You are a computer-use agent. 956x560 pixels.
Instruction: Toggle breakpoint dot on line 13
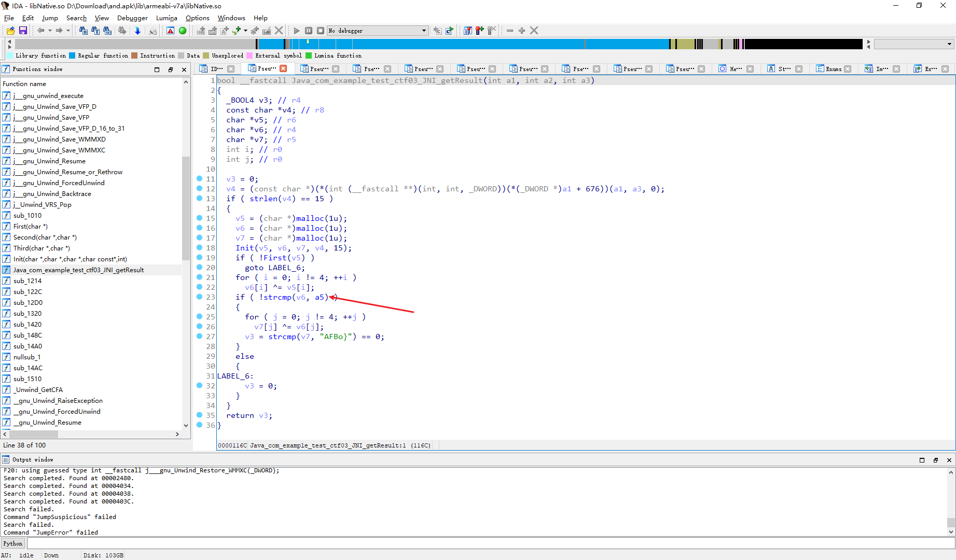pyautogui.click(x=199, y=198)
